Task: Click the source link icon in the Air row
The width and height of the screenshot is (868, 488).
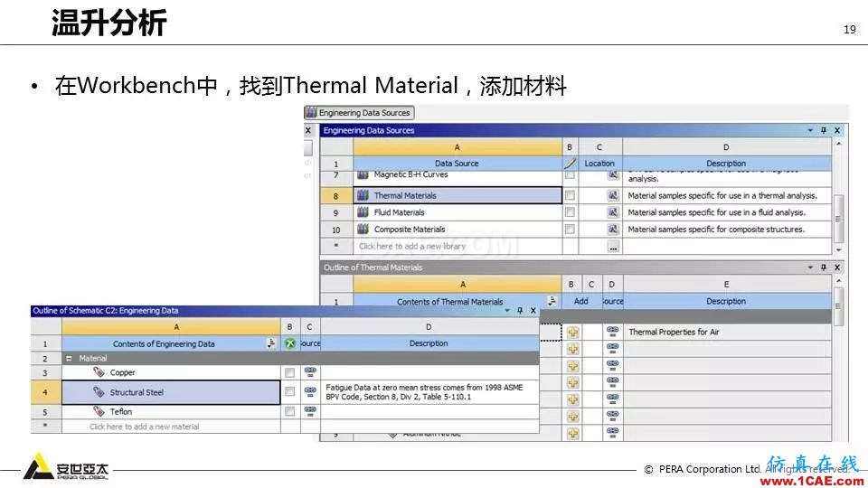Action: pyautogui.click(x=612, y=332)
